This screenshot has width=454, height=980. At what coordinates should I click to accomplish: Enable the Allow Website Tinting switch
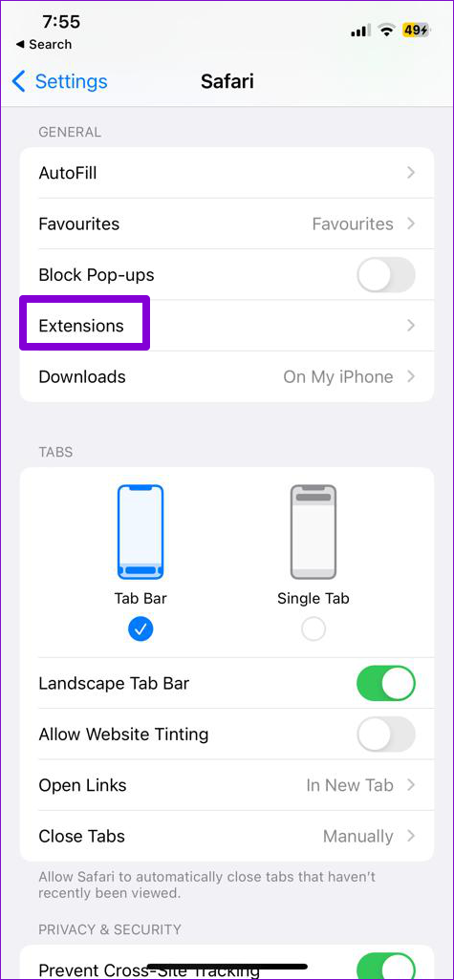(x=386, y=735)
